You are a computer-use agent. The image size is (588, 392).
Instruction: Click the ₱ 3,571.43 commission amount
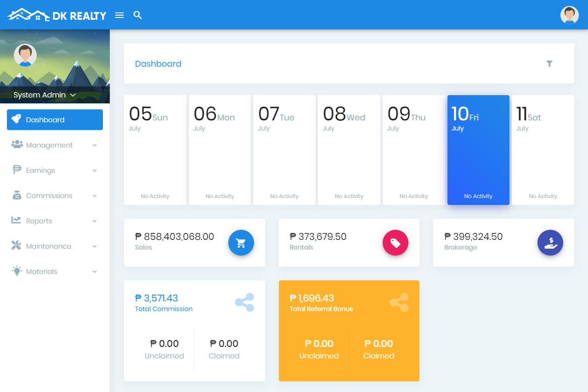click(156, 298)
